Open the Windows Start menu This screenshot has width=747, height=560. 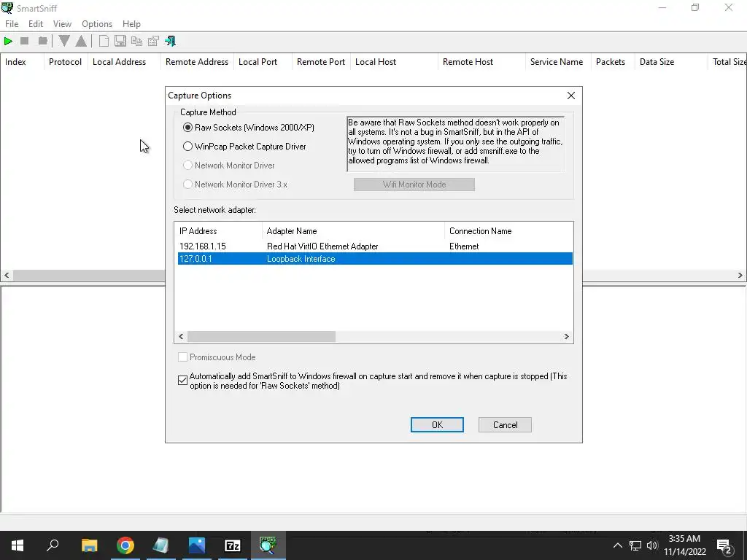point(18,545)
